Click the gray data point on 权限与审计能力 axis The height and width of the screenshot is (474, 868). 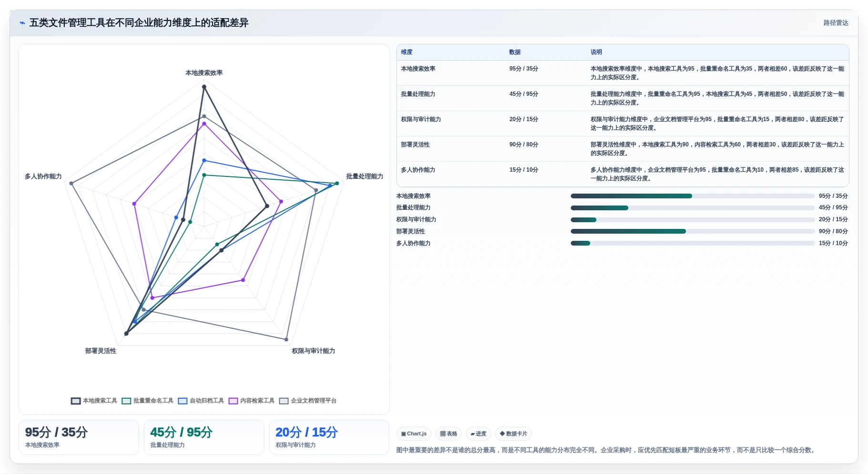coord(286,340)
